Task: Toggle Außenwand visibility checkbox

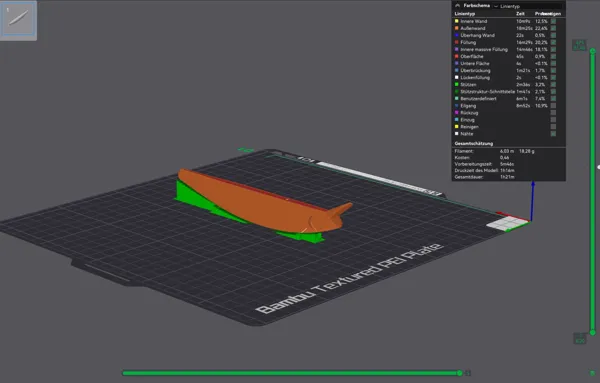Action: pos(553,28)
